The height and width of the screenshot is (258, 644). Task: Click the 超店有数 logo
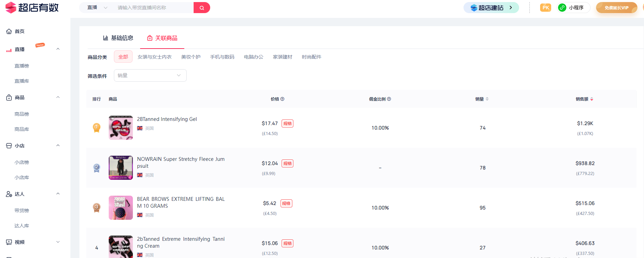[32, 8]
